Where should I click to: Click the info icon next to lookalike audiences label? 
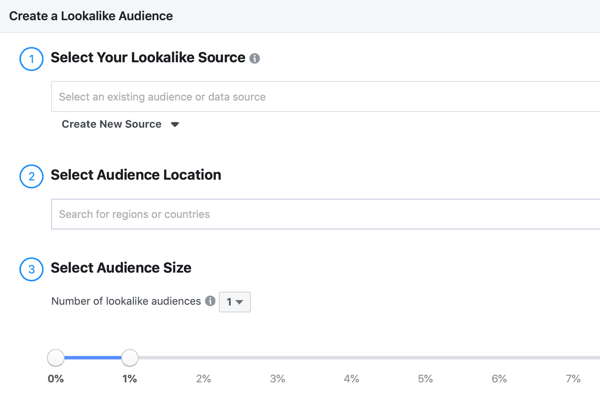click(x=210, y=301)
